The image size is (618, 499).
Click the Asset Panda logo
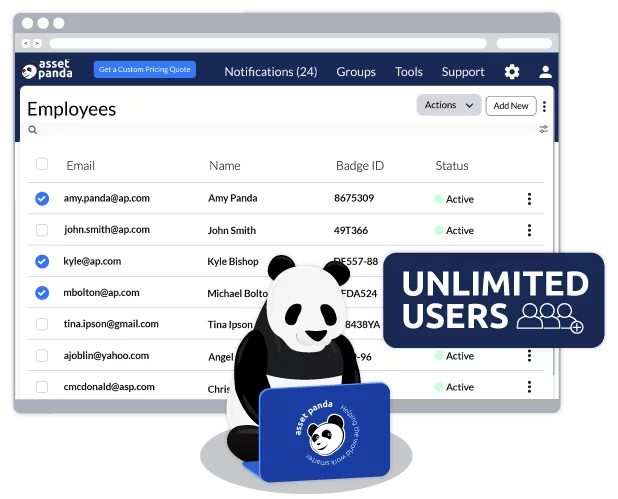(x=47, y=69)
